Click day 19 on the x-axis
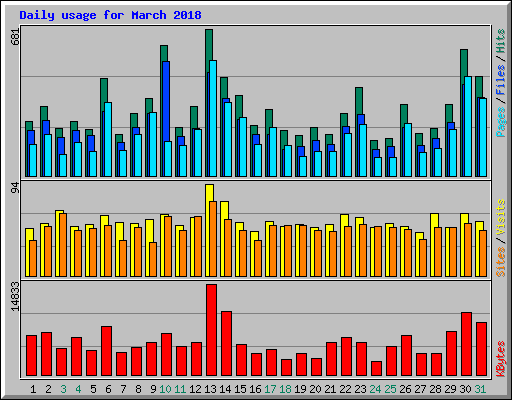 300,389
